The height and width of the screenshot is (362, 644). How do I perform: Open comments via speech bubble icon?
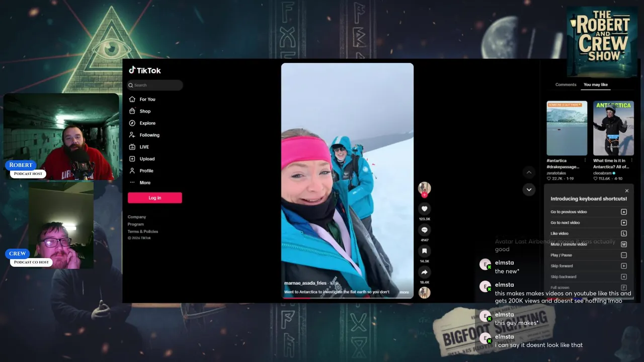coord(424,230)
